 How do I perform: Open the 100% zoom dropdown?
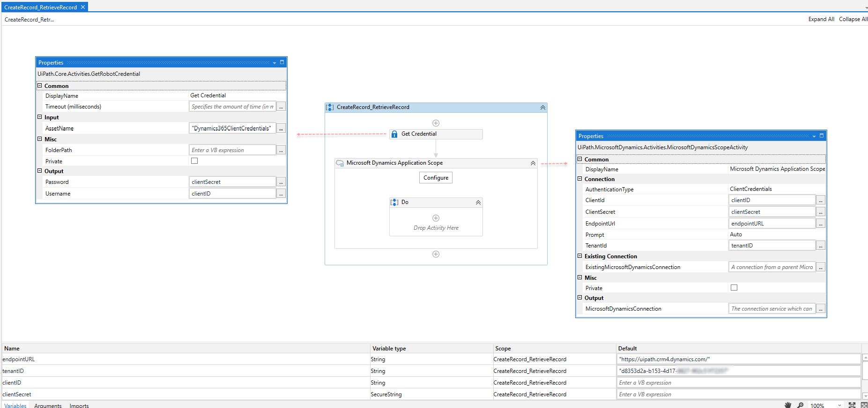[x=839, y=405]
